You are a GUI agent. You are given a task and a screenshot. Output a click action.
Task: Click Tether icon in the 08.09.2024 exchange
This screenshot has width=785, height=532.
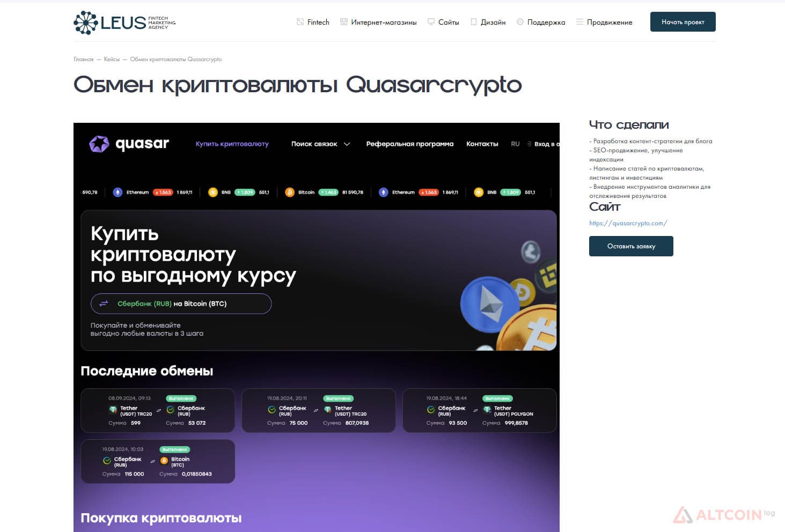(113, 410)
